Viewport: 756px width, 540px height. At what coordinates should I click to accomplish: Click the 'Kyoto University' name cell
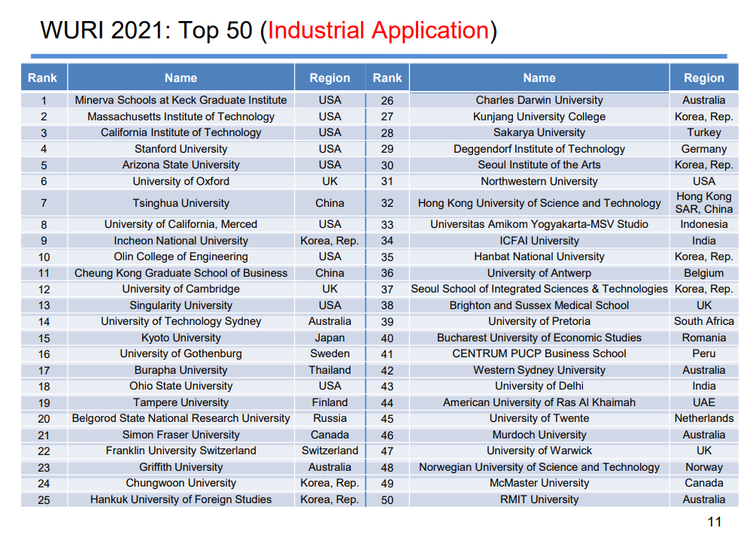[181, 338]
